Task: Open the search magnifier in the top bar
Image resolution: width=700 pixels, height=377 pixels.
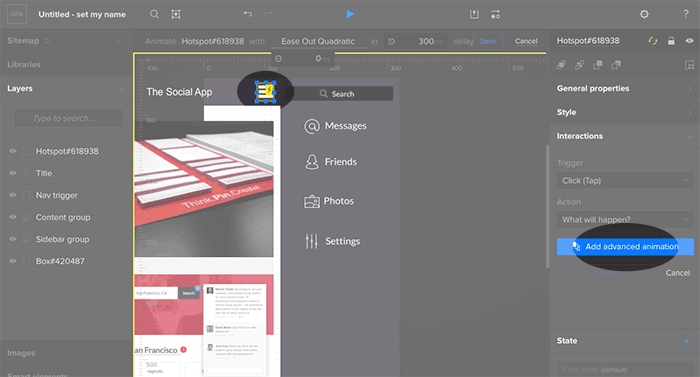Action: pyautogui.click(x=154, y=14)
